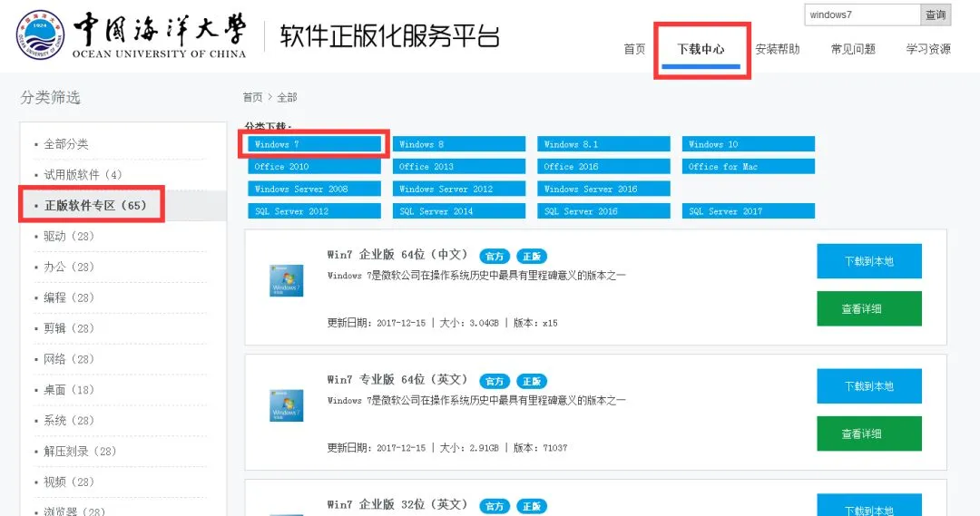The height and width of the screenshot is (516, 980).
Task: Select 办公 (28) category
Action: [69, 267]
